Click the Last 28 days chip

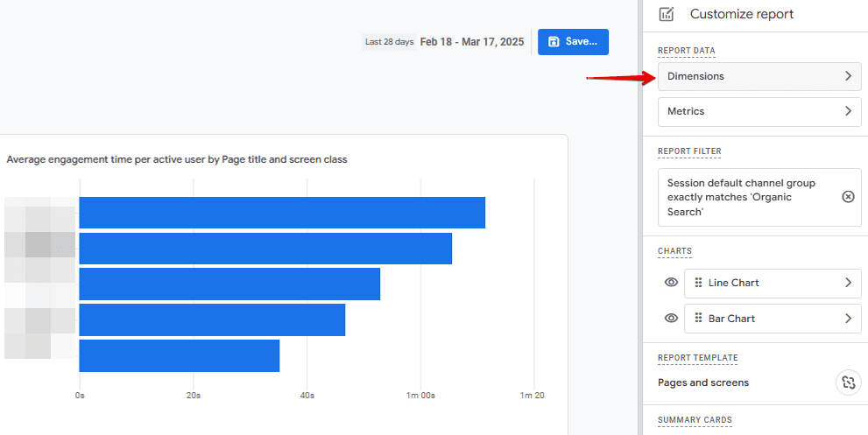tap(390, 42)
